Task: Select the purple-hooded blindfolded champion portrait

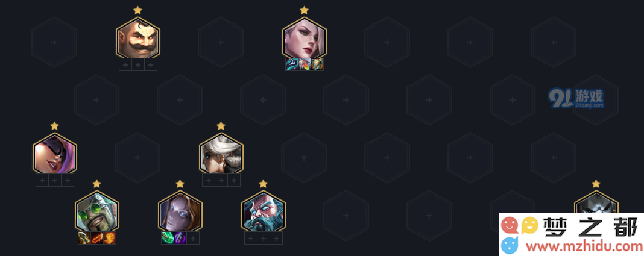Action: [x=55, y=154]
